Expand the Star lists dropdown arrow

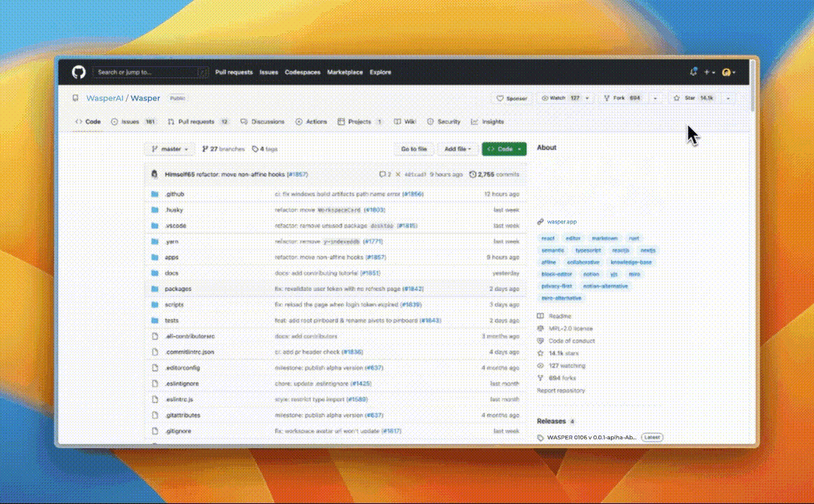click(x=728, y=98)
